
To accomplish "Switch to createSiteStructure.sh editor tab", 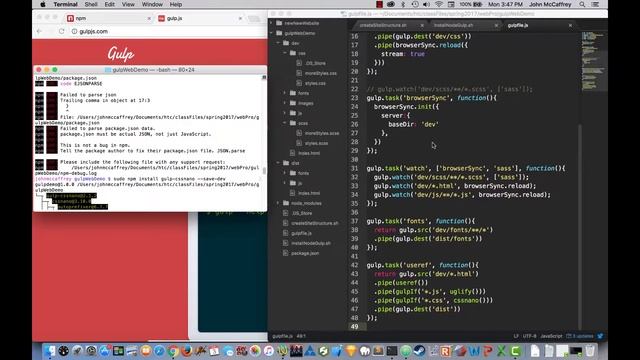I will tap(387, 25).
